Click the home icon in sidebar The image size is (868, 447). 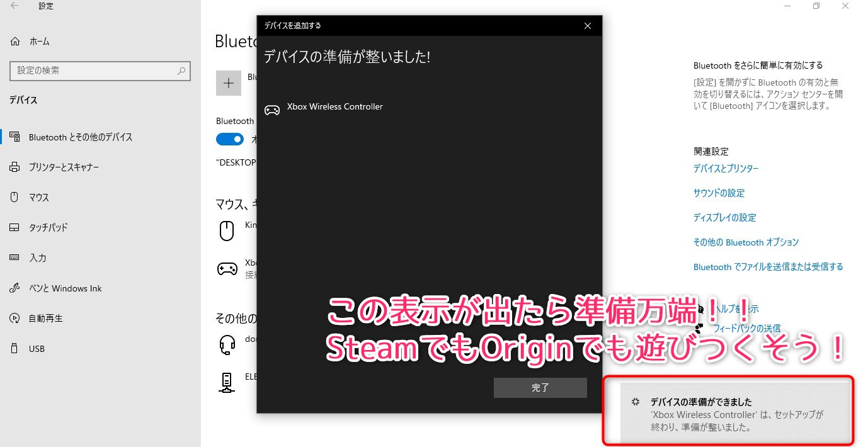click(x=14, y=42)
